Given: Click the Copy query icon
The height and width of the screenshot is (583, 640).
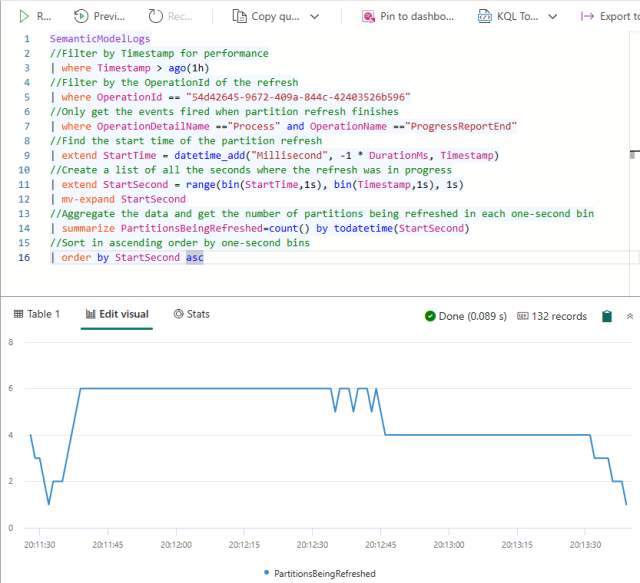Looking at the screenshot, I should tap(239, 16).
